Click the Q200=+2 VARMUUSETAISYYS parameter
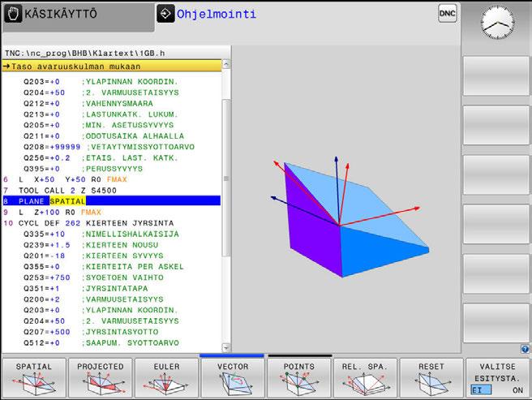 93,299
